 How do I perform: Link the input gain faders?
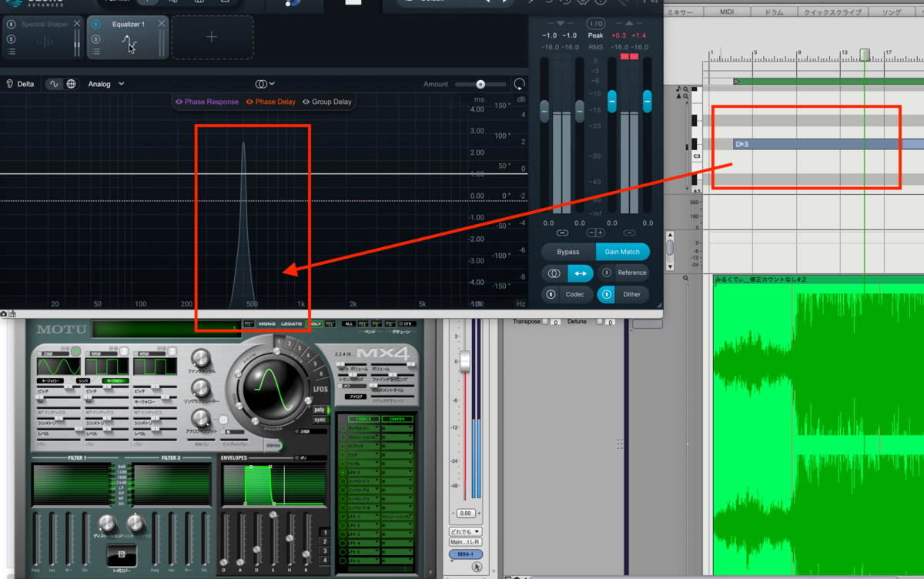tap(562, 233)
